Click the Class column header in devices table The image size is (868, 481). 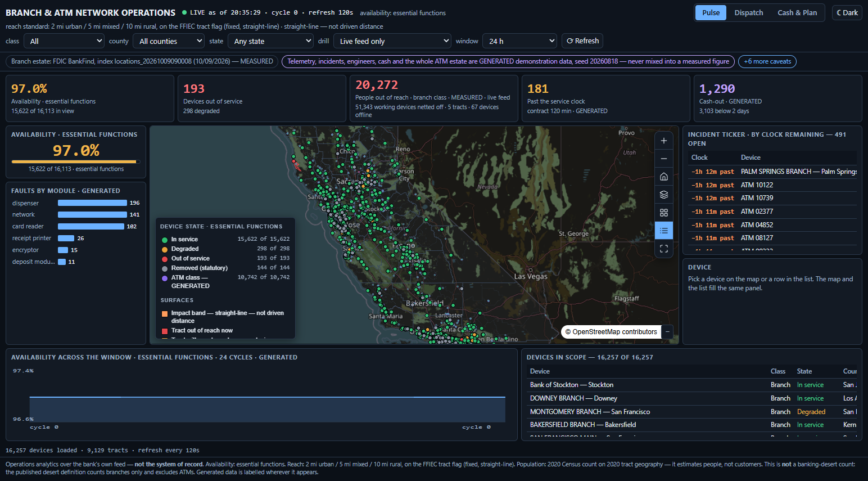tap(778, 371)
